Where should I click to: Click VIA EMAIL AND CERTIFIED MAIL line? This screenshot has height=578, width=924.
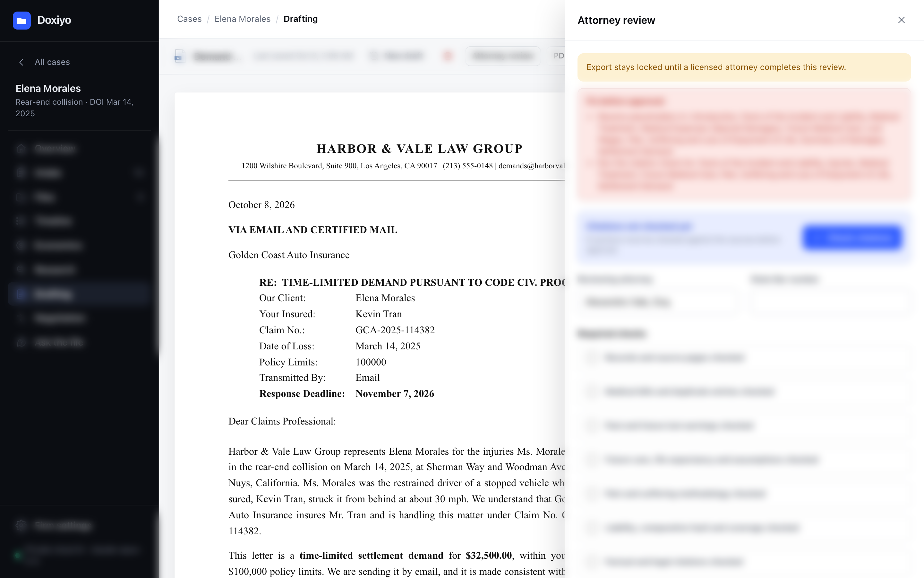pyautogui.click(x=313, y=230)
